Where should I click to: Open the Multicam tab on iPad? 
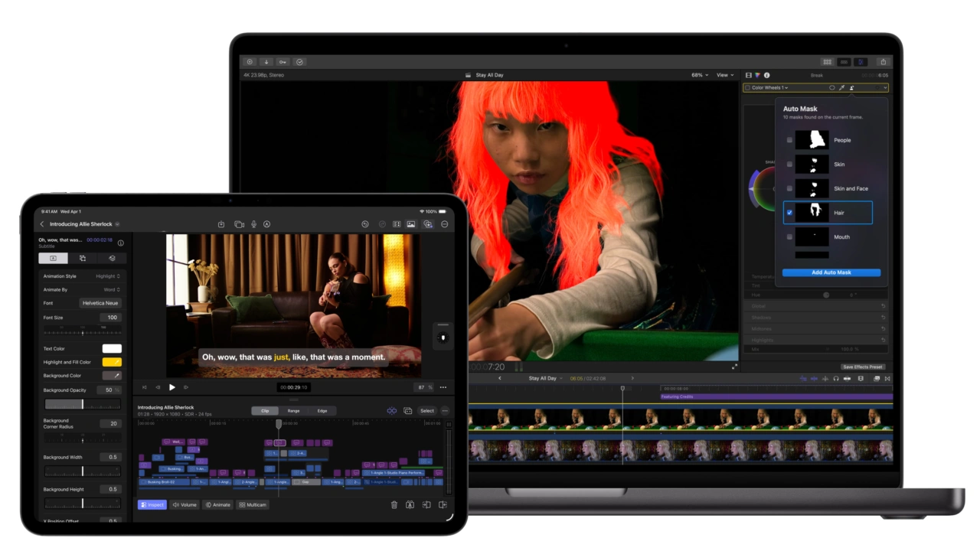(x=253, y=505)
